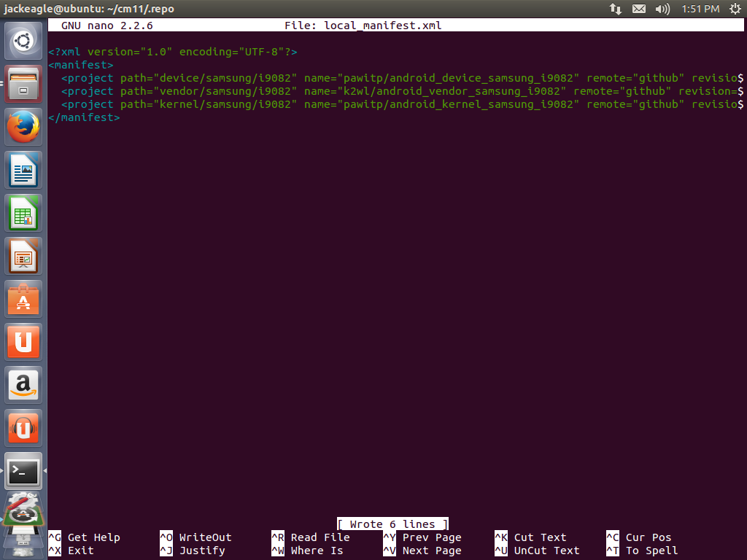Open the Ubuntu One Music icon
This screenshot has width=747, height=560.
coord(23,427)
